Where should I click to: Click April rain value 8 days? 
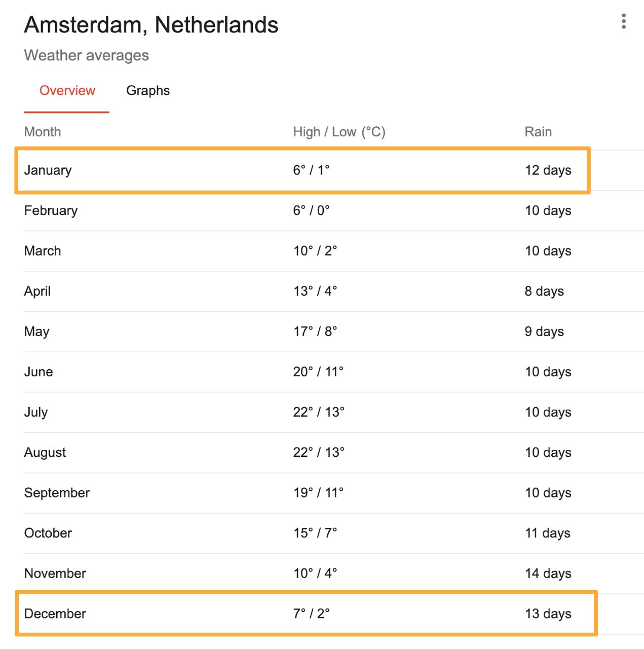click(544, 291)
